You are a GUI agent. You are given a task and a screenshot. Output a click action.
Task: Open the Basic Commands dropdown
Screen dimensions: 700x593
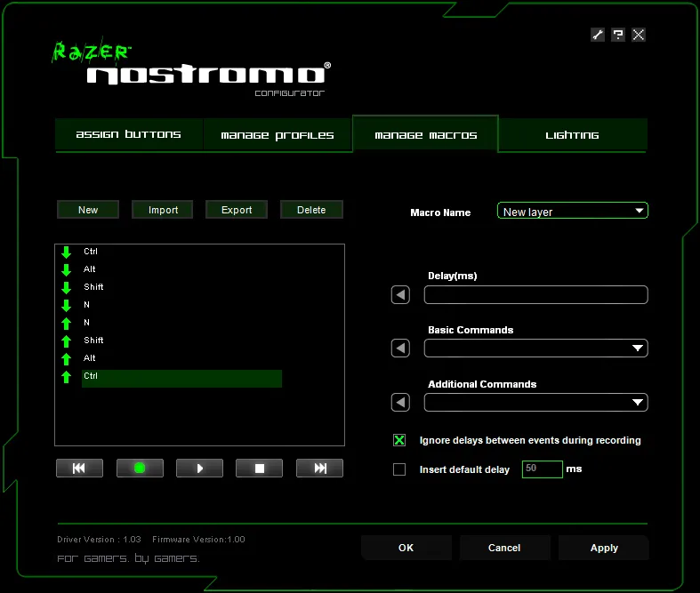pyautogui.click(x=637, y=349)
